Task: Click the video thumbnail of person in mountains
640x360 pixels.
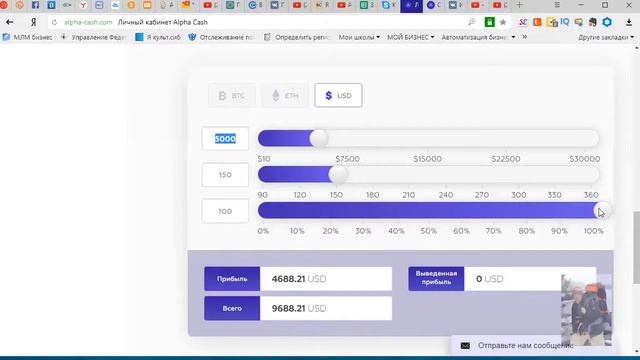Action: [587, 309]
